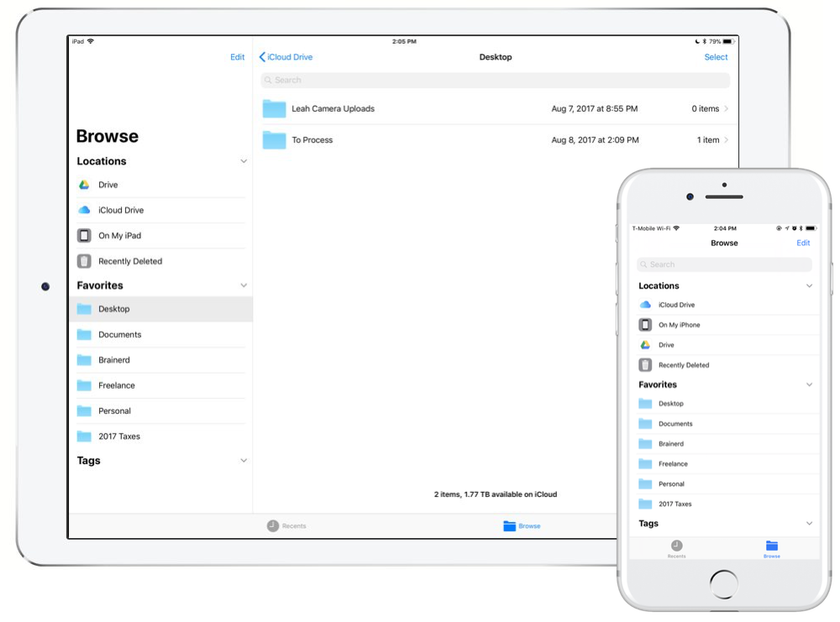Click 'To Process' folder name
The image size is (840, 622).
(312, 139)
